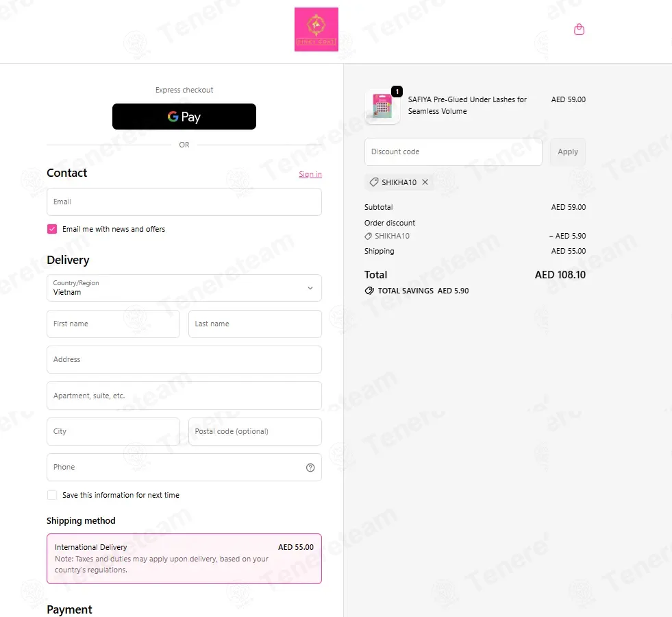
Task: Focus the Discount code field
Action: [x=453, y=152]
